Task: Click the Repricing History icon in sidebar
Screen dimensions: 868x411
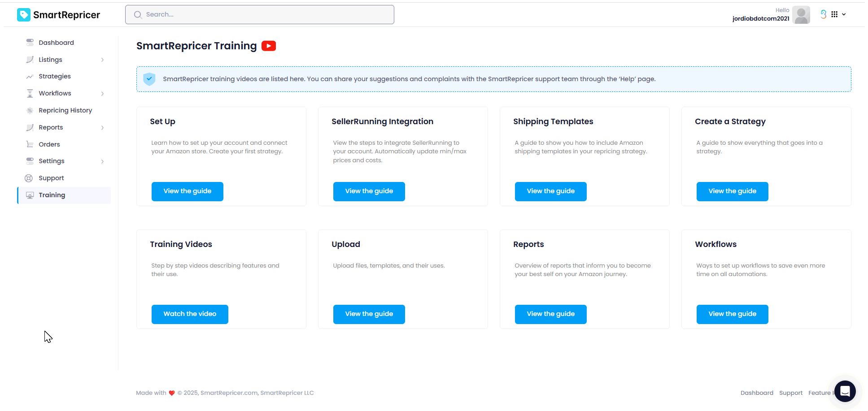Action: coord(30,110)
